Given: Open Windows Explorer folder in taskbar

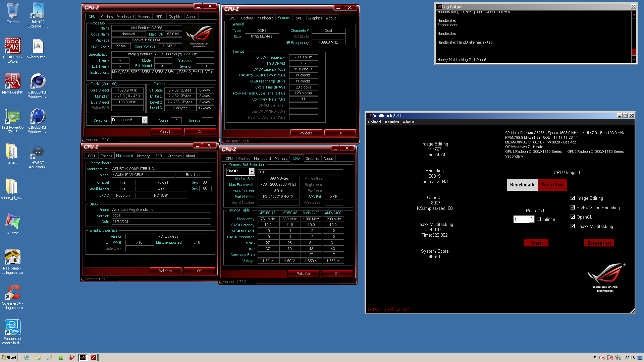Looking at the screenshot, I should click(x=38, y=358).
